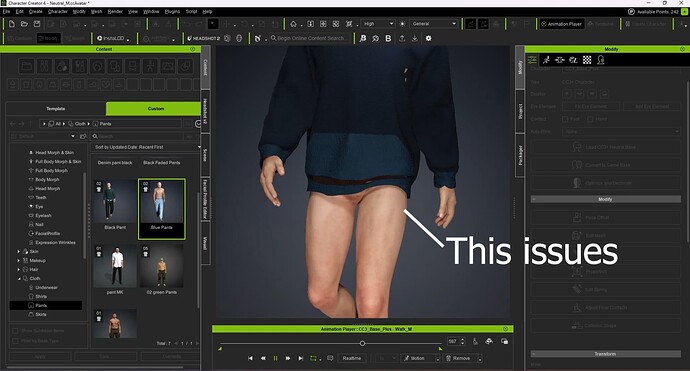Toggle loop playback mode
The image size is (690, 371).
coord(314,358)
